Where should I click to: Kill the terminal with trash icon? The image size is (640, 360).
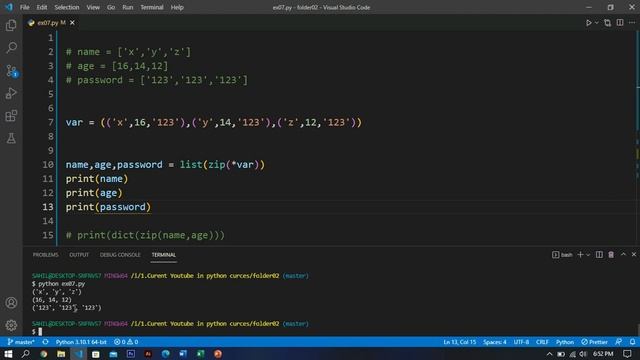[611, 255]
